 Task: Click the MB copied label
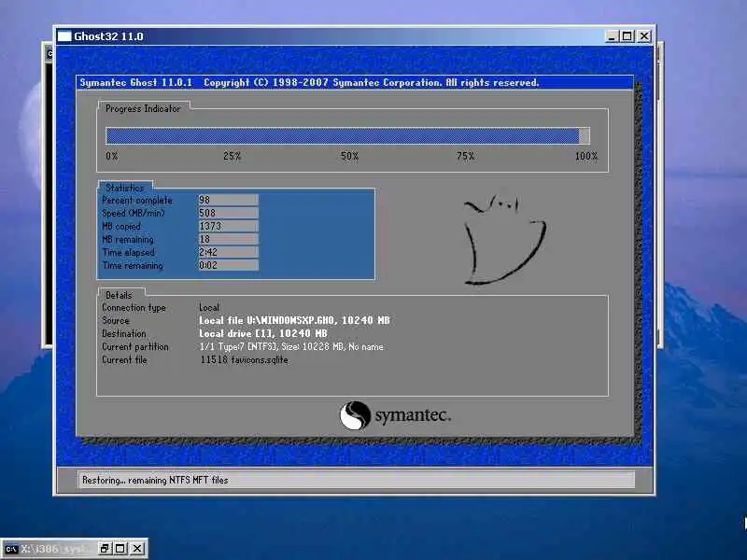pyautogui.click(x=121, y=227)
